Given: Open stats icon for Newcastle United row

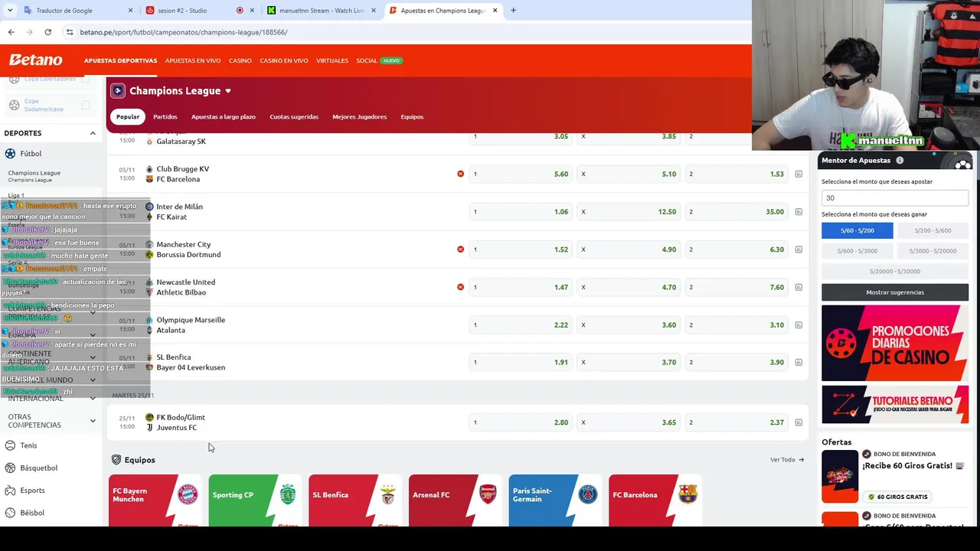Looking at the screenshot, I should (x=799, y=287).
